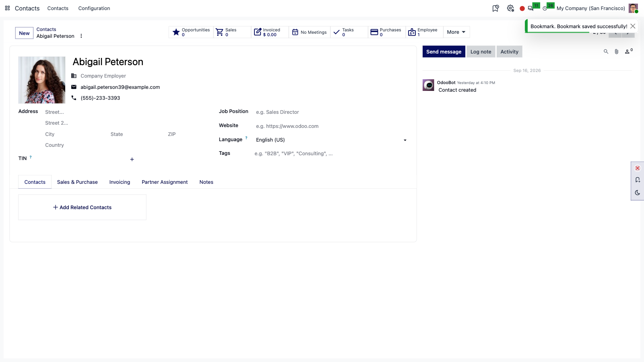This screenshot has height=362, width=644.
Task: Open the Configuration menu
Action: tap(94, 8)
